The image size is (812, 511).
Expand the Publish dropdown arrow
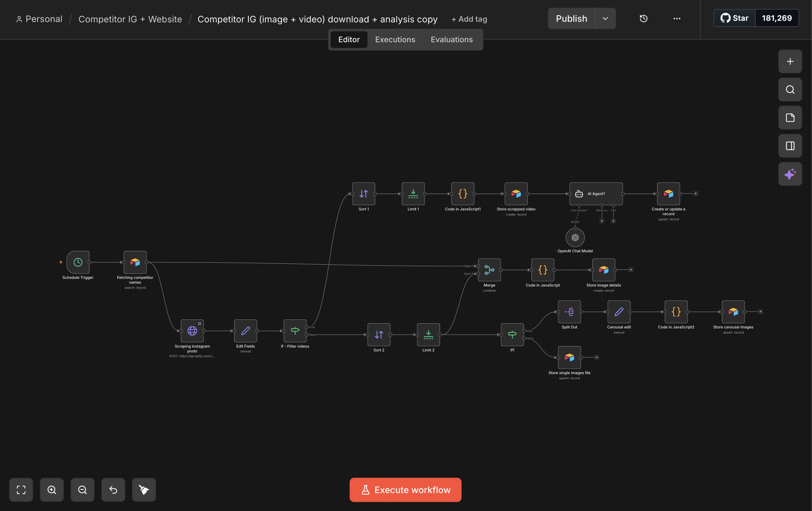(605, 19)
